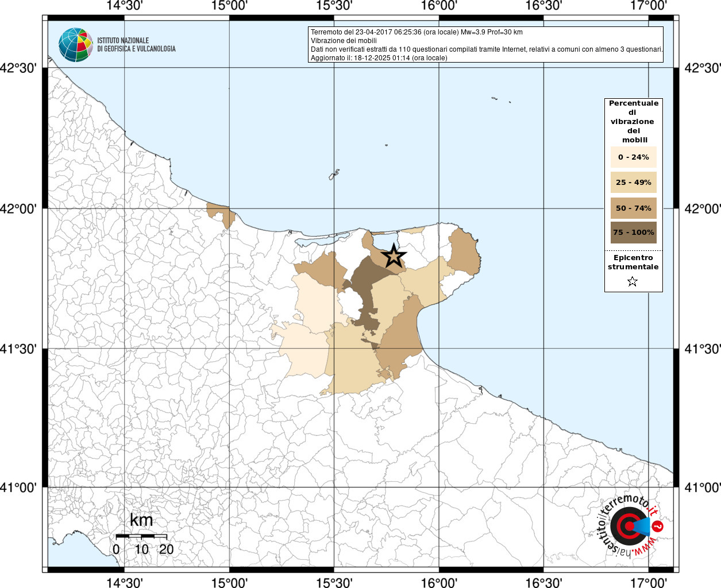The height and width of the screenshot is (588, 721).
Task: Click the left 41°00' latitude label
Action: point(18,488)
